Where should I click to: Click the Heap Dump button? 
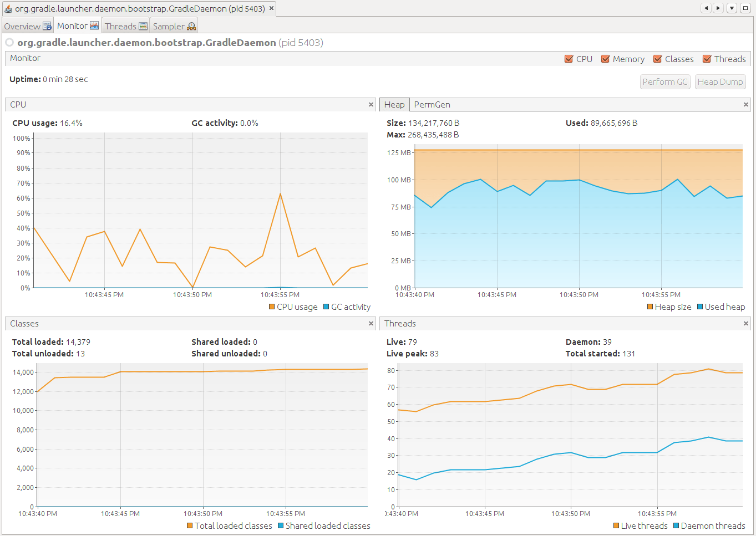[x=720, y=81]
